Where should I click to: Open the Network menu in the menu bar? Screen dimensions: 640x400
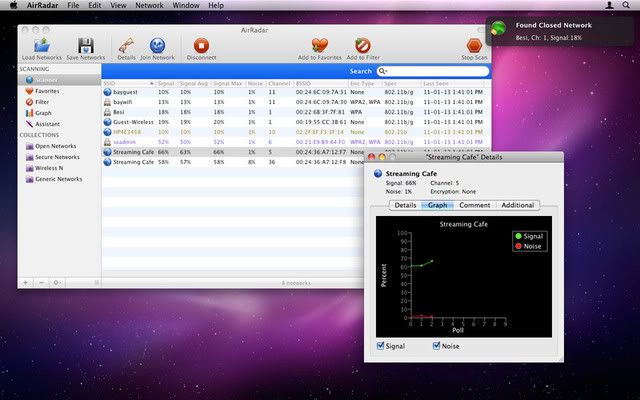coord(149,6)
